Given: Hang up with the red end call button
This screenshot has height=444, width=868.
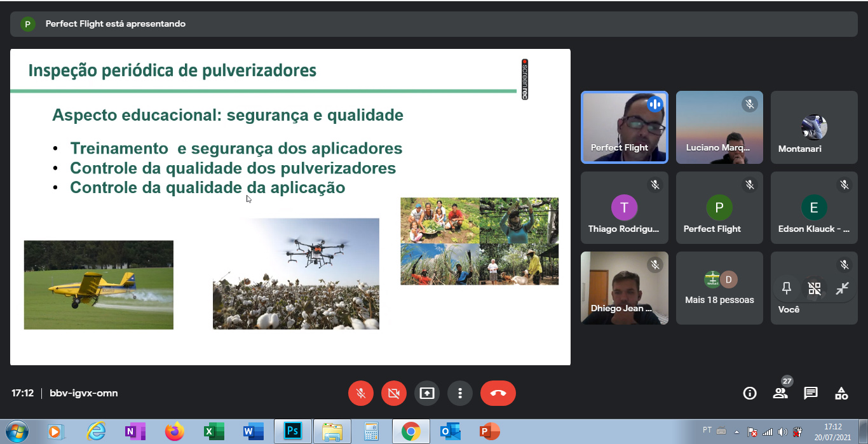Looking at the screenshot, I should point(498,393).
